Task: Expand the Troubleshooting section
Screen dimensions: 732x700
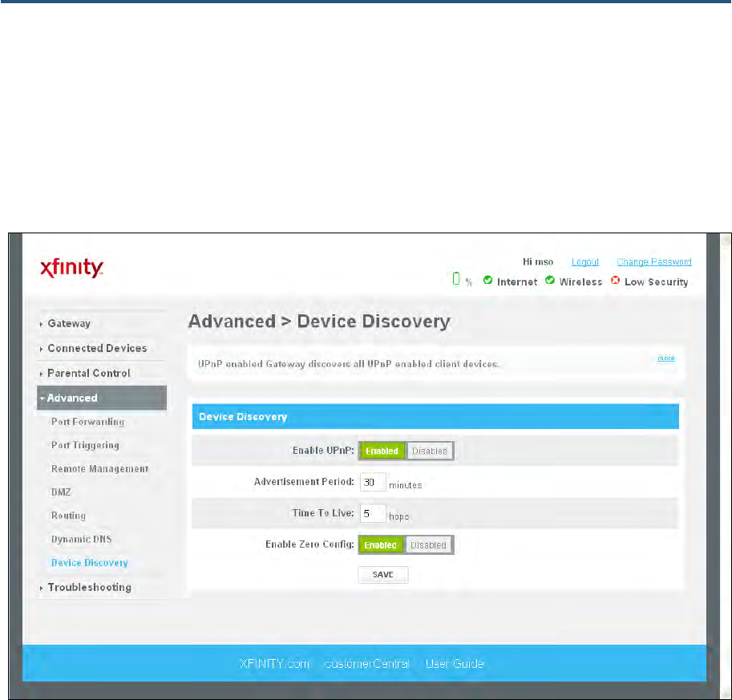Action: pos(89,588)
